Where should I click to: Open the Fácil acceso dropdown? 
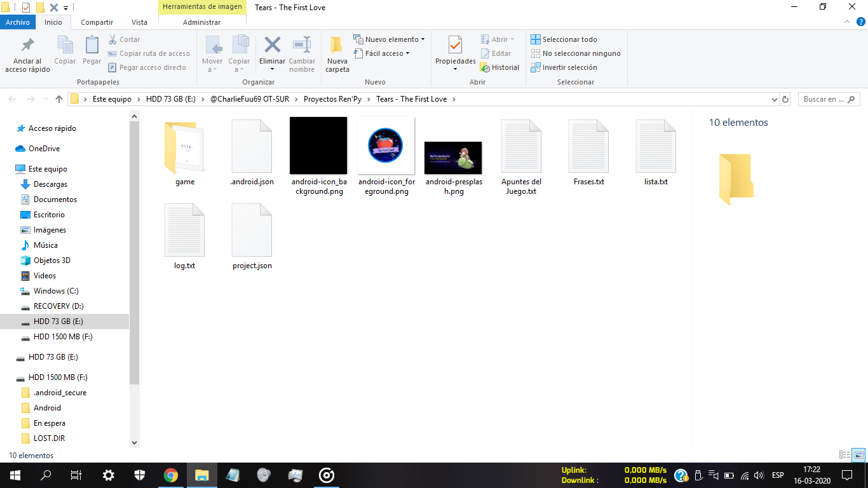coord(382,53)
